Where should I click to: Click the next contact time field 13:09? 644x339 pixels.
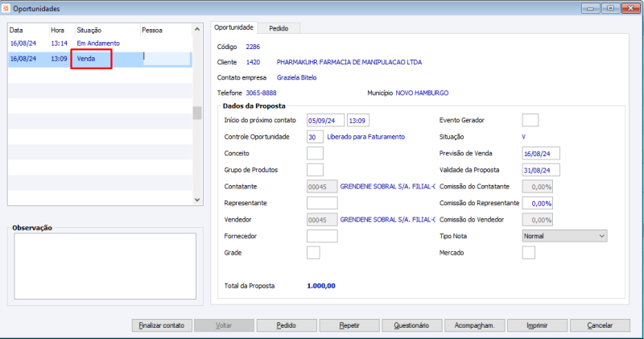click(357, 121)
